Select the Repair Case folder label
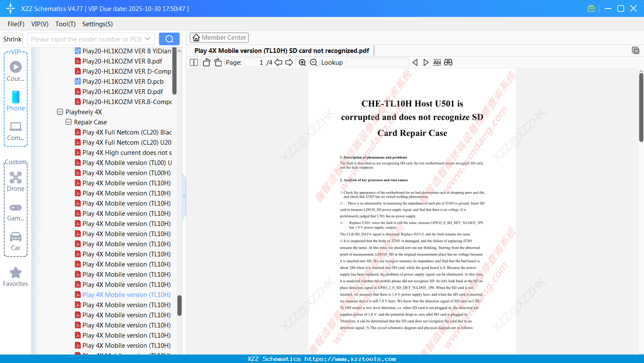 tap(90, 122)
